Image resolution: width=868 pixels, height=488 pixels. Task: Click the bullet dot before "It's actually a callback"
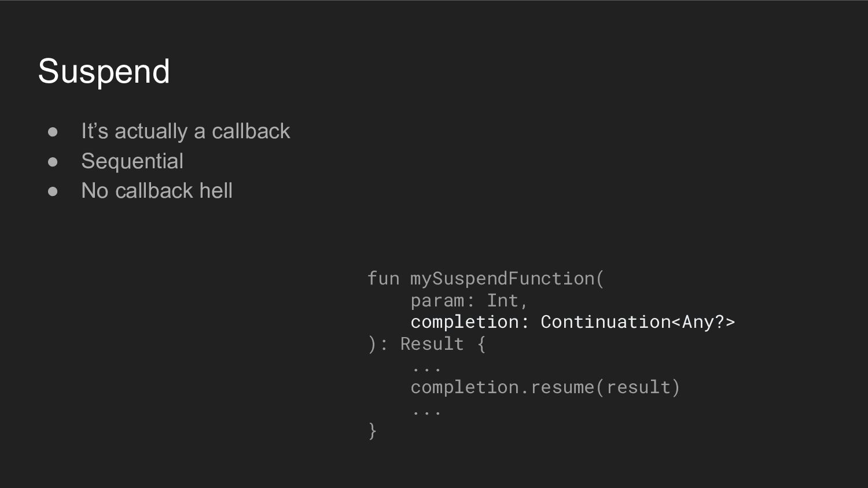(53, 132)
